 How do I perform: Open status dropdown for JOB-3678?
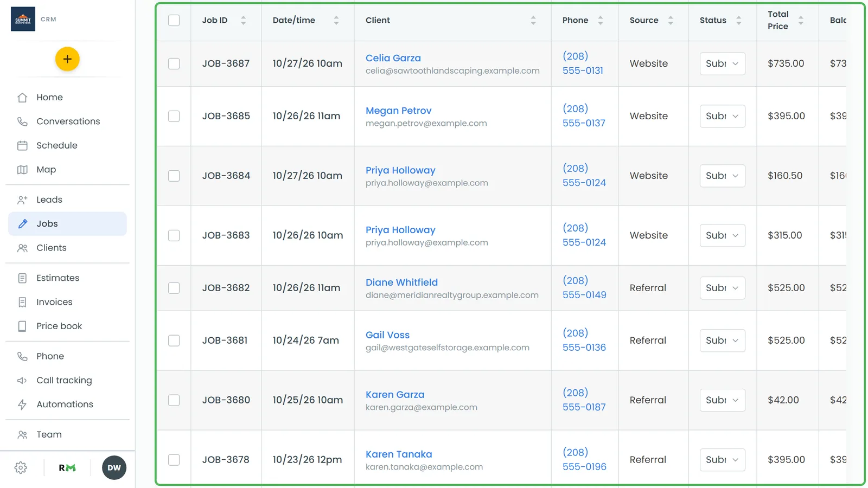pyautogui.click(x=722, y=460)
